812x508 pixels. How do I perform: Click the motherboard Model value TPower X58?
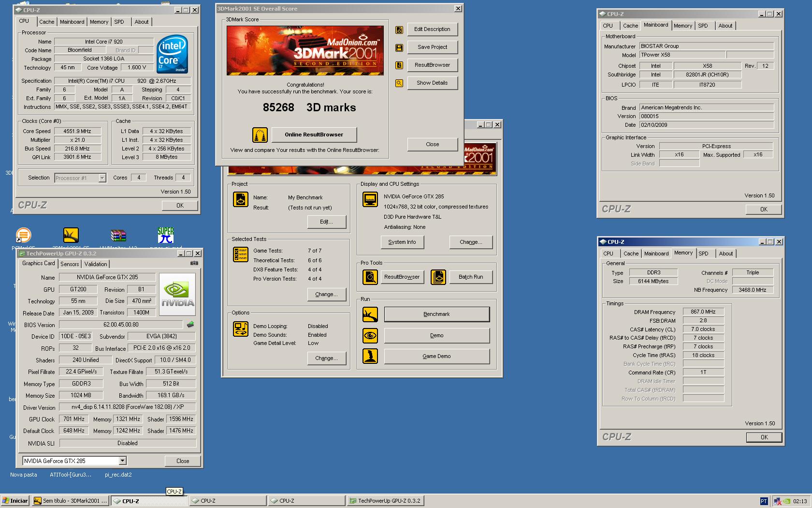[x=682, y=55]
